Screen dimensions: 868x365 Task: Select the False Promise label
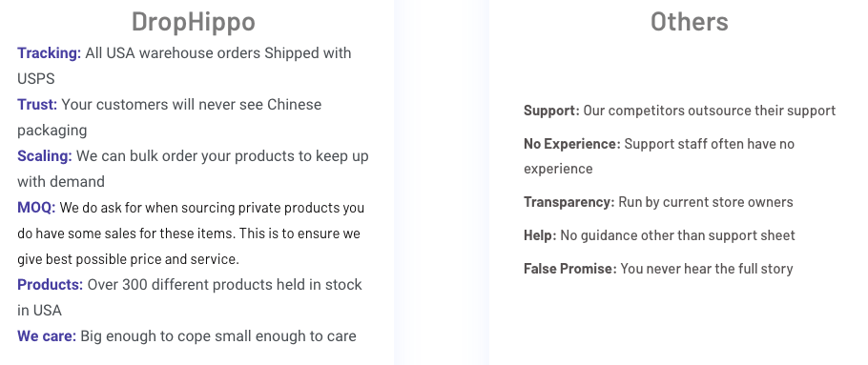(570, 269)
